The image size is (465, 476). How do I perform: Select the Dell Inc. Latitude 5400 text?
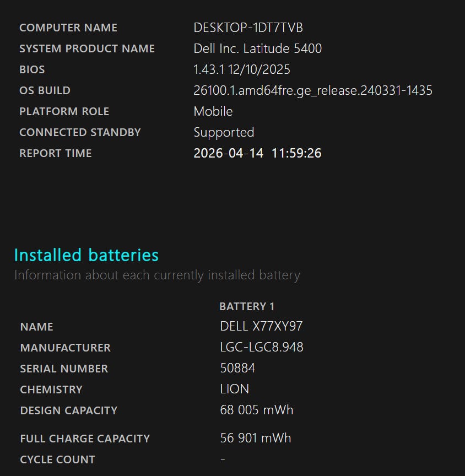(x=257, y=48)
